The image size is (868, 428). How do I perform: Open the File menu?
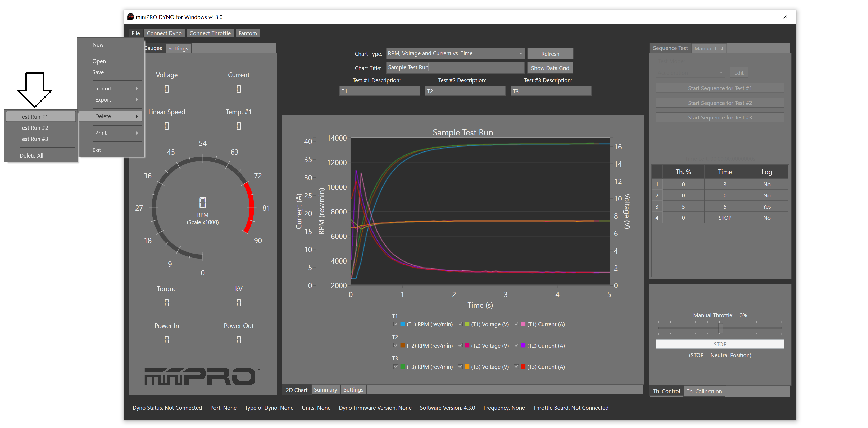[136, 33]
